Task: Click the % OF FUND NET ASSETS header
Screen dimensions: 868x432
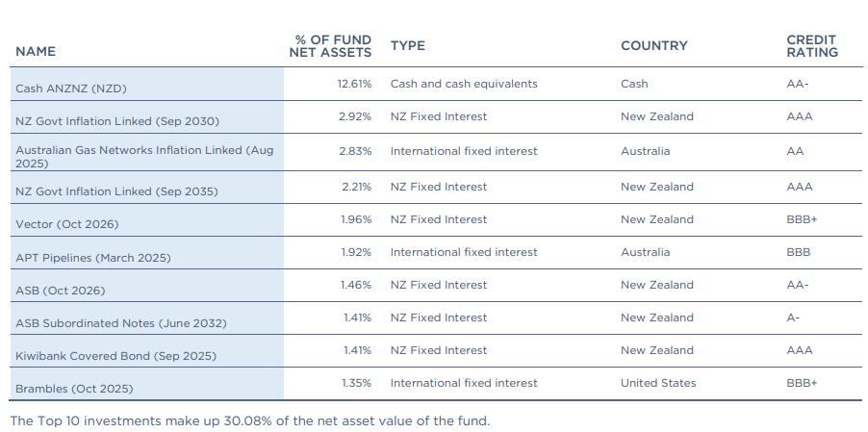Action: tap(330, 45)
